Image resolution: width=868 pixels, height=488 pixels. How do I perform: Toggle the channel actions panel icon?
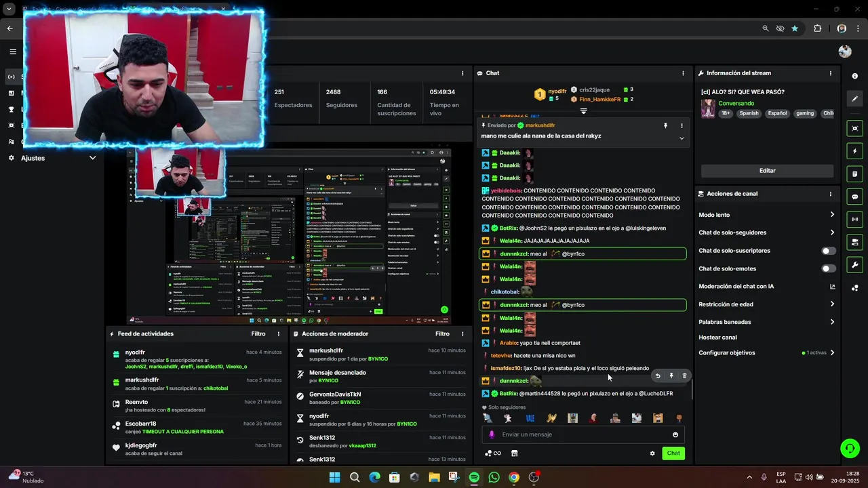coord(855,242)
